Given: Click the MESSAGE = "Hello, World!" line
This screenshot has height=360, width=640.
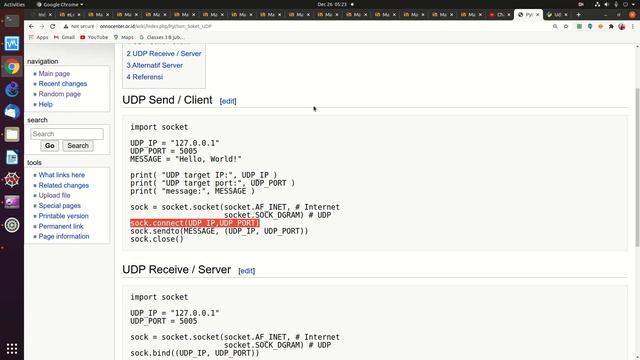Looking at the screenshot, I should coord(186,159).
